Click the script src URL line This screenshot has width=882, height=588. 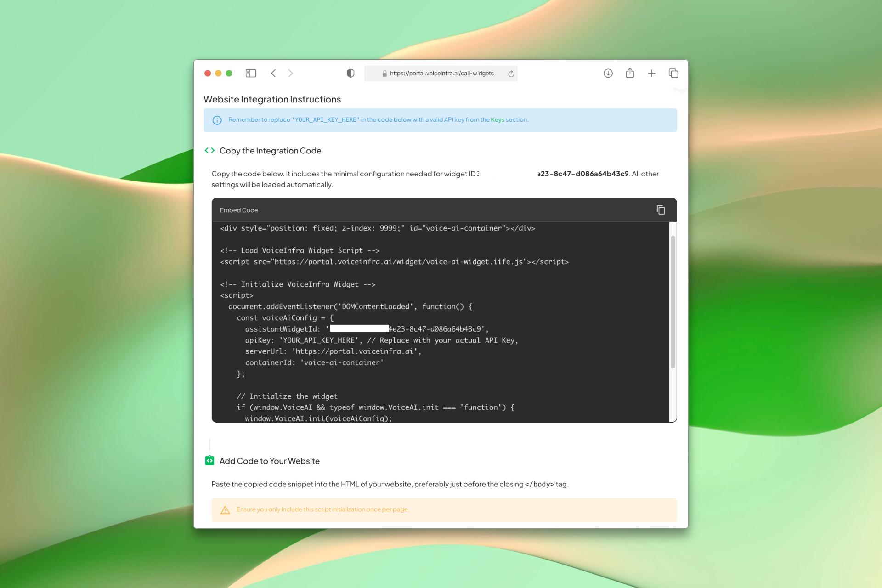tap(395, 262)
